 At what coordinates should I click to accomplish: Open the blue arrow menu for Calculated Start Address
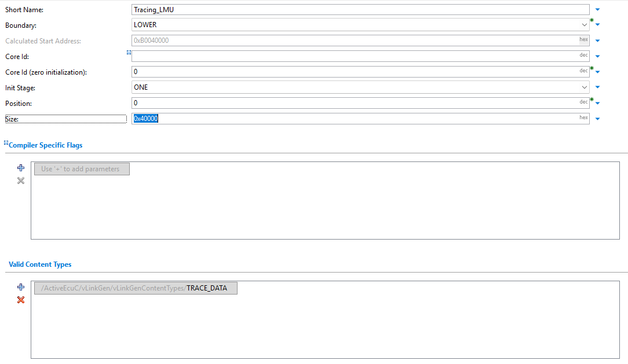pyautogui.click(x=597, y=41)
